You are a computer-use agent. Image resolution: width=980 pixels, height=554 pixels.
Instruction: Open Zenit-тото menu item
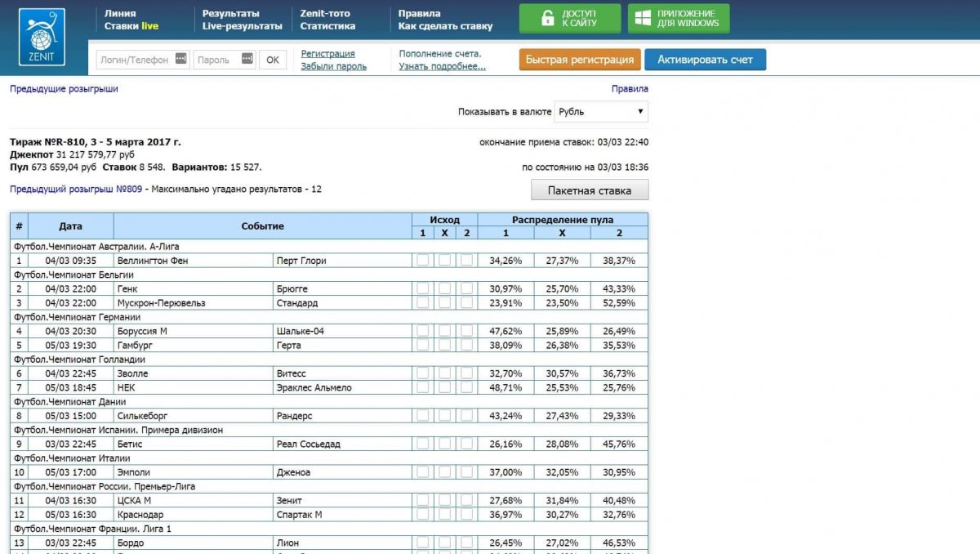pos(324,13)
